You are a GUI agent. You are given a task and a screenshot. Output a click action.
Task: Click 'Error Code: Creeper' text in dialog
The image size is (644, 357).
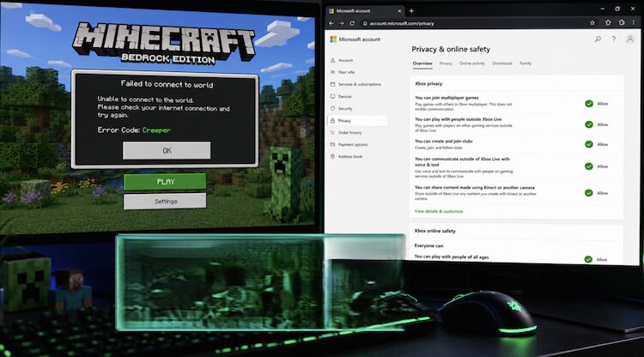tap(134, 130)
